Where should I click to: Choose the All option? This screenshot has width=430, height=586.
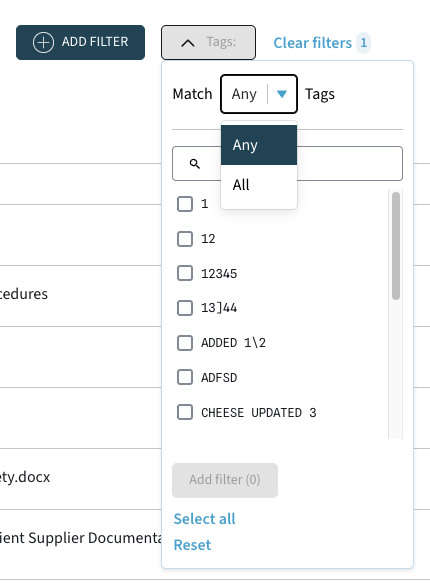[259, 185]
